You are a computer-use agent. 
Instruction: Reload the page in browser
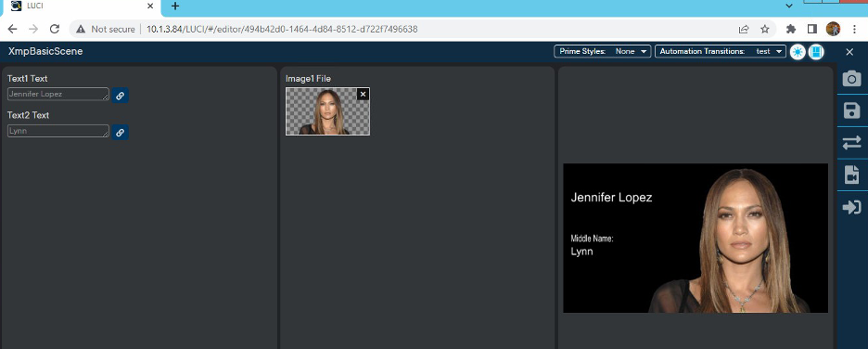[x=54, y=29]
